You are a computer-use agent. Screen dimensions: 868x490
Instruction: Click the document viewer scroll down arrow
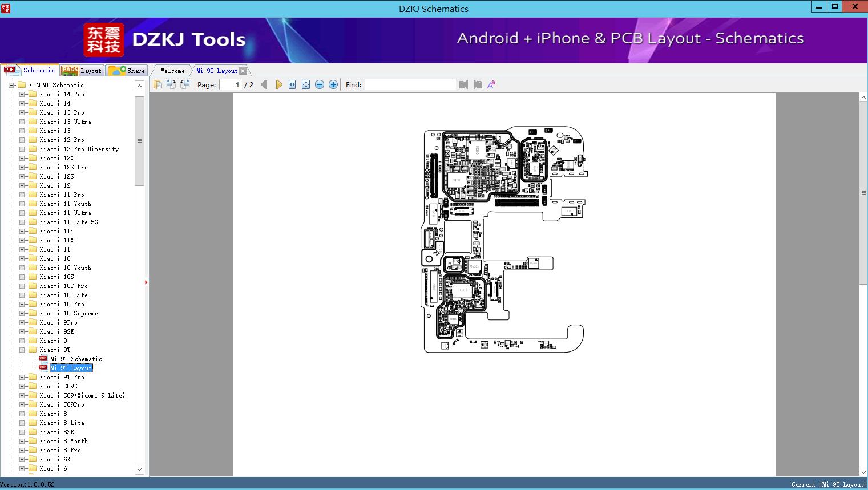(863, 471)
